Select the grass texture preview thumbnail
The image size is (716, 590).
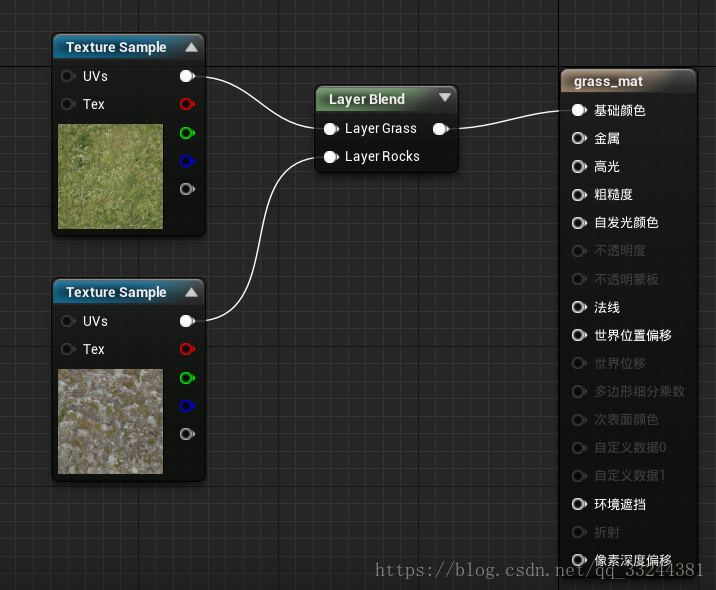coord(110,176)
